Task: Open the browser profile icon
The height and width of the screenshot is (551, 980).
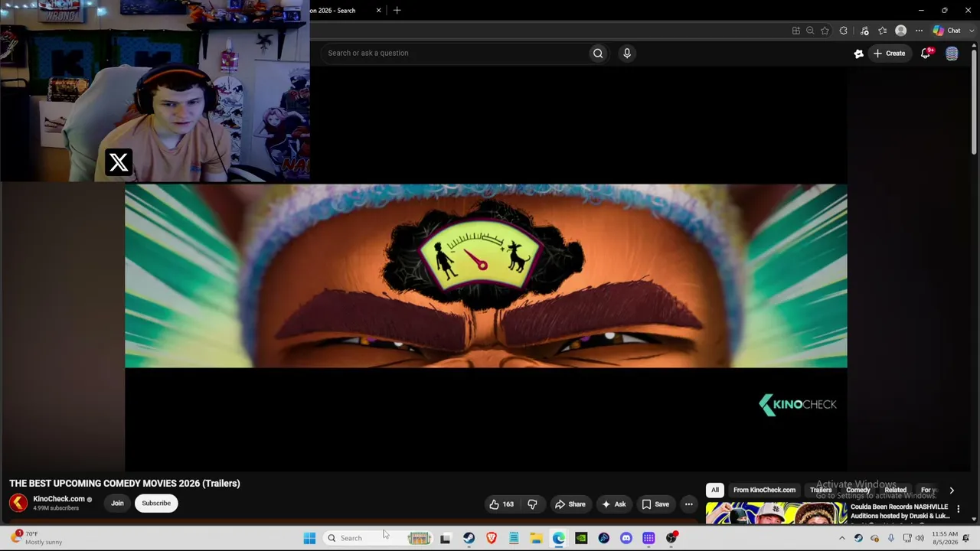Action: [x=901, y=31]
